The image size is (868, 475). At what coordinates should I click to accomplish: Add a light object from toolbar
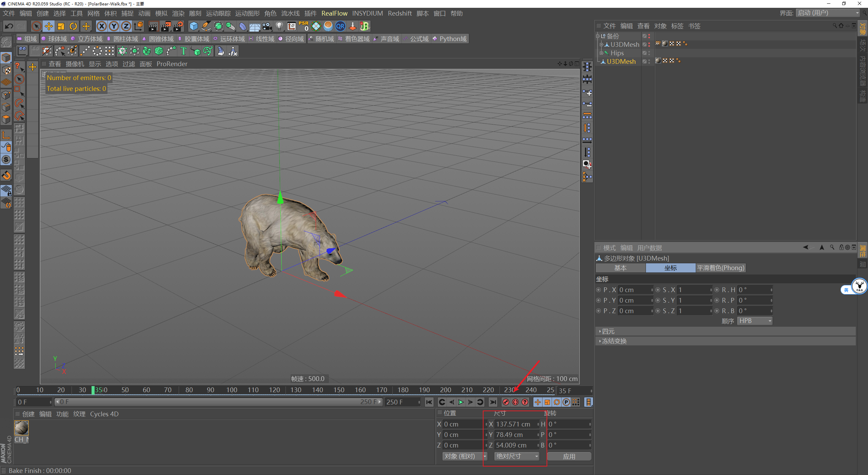coord(279,26)
